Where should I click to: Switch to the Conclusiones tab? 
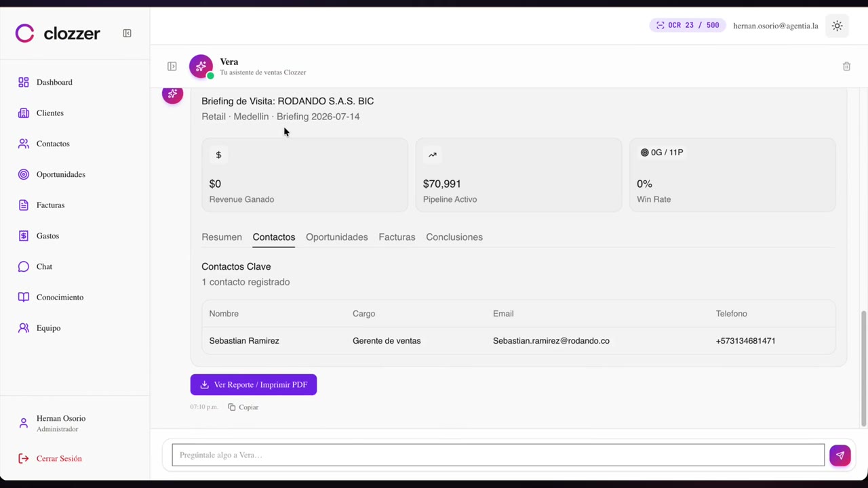[454, 237]
